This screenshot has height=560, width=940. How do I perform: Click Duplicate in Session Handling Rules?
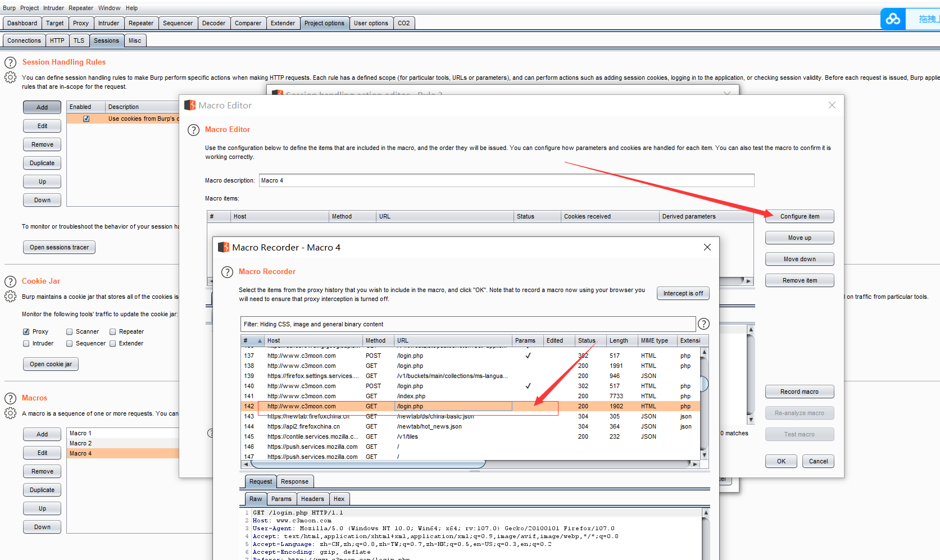click(x=42, y=163)
